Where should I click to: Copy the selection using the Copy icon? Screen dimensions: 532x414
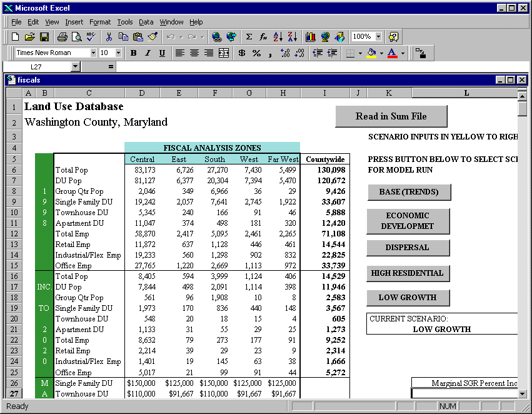pyautogui.click(x=123, y=37)
